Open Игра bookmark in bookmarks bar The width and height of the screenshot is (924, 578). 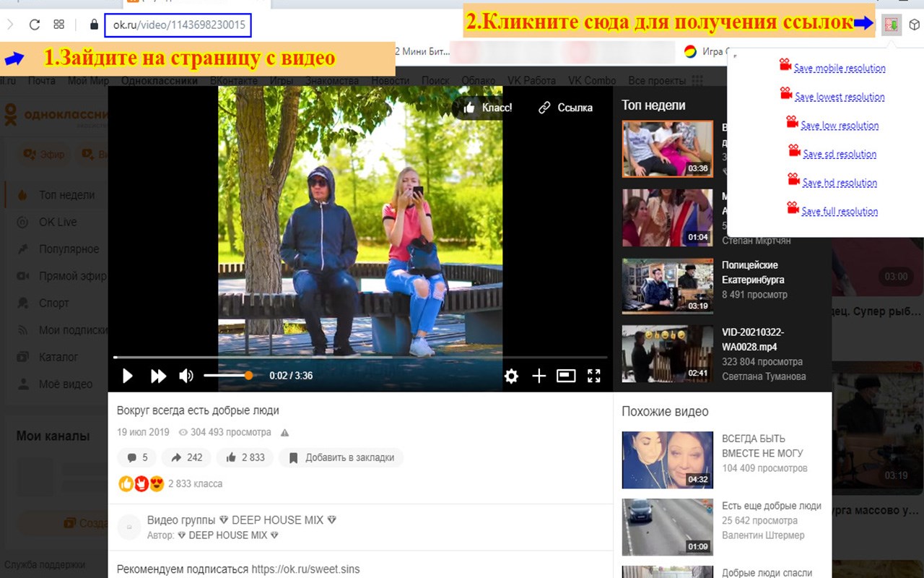click(707, 51)
